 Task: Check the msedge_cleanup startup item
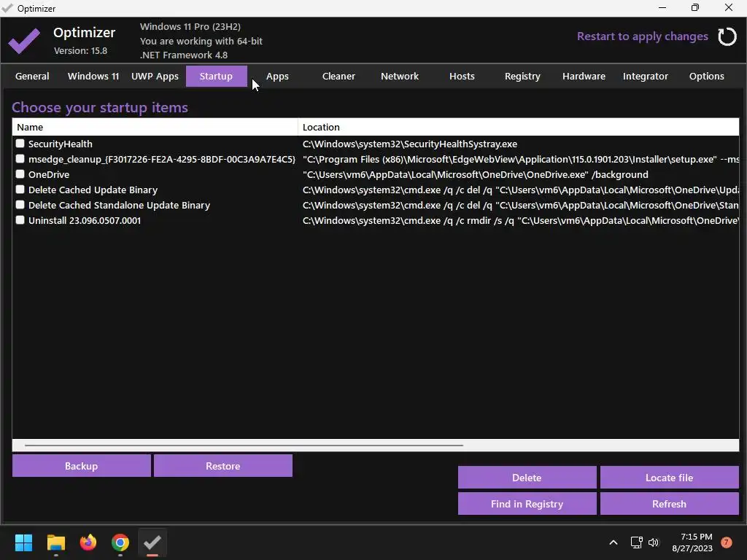(x=20, y=158)
